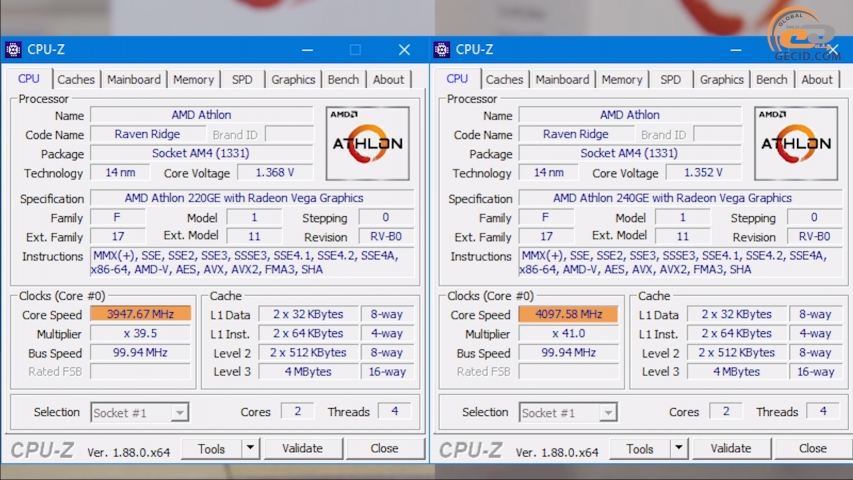Click the x 41.0 multiplier value
This screenshot has width=853, height=480.
(x=569, y=333)
